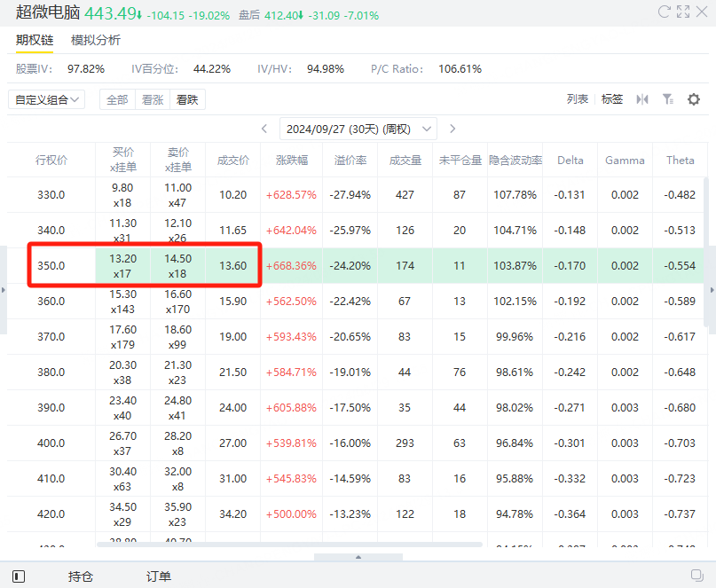The width and height of the screenshot is (716, 588).
Task: Open the 持仓 positions tab
Action: (x=81, y=576)
